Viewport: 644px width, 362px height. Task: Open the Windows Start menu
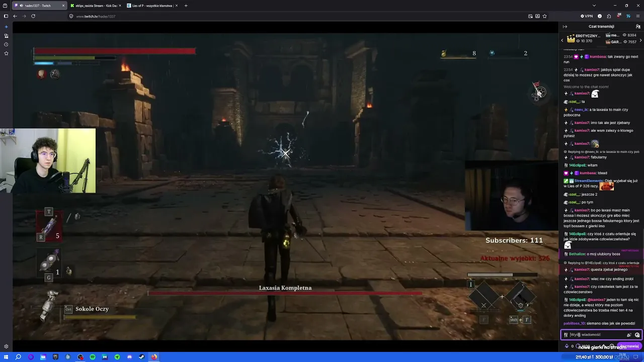click(x=6, y=357)
